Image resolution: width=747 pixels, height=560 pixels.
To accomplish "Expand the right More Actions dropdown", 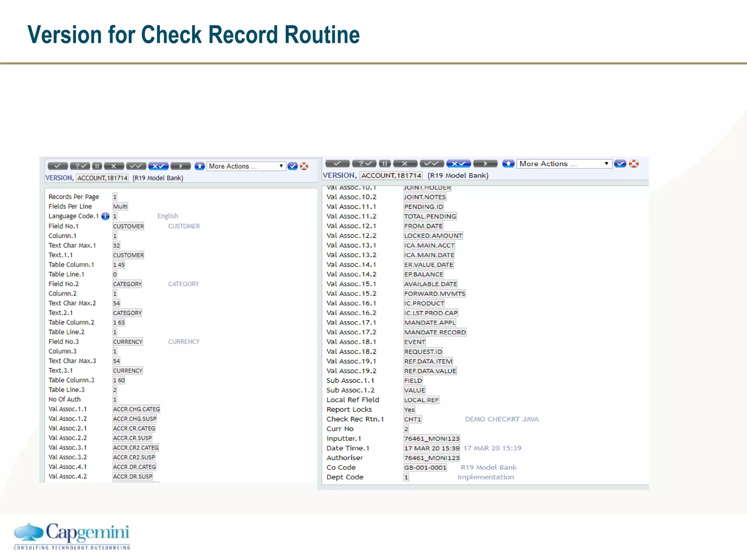I will point(564,164).
